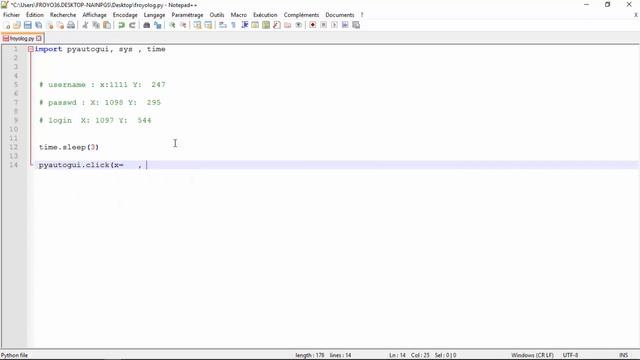The width and height of the screenshot is (640, 360).
Task: Create a new document from toolbar
Action: click(x=7, y=25)
